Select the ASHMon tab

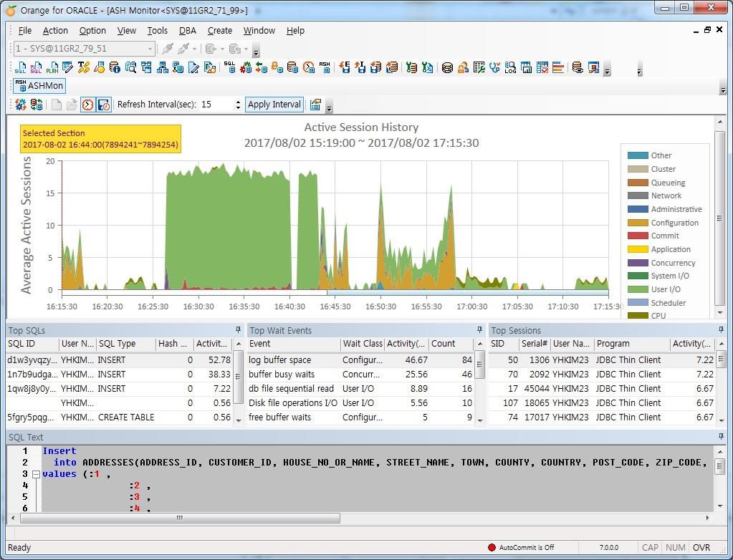point(39,85)
